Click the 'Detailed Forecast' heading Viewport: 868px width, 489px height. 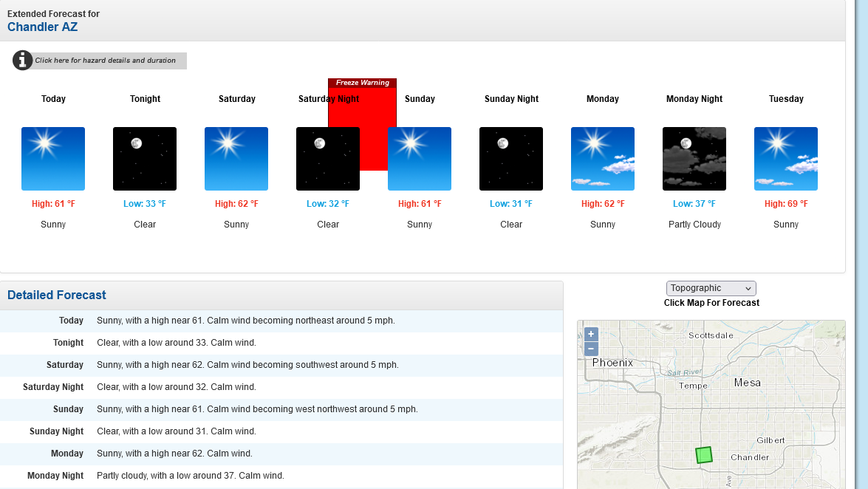click(56, 295)
